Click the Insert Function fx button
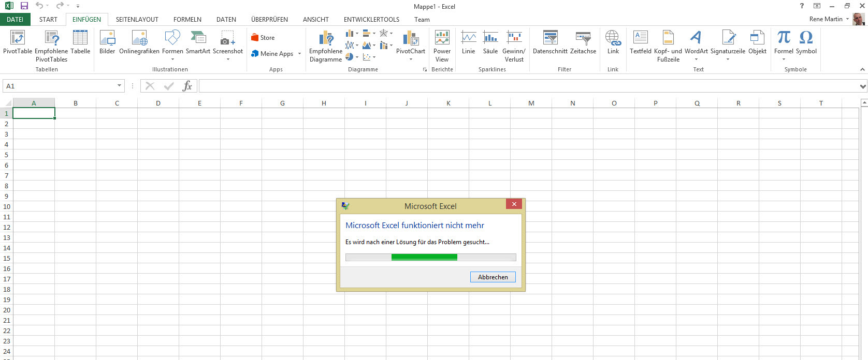This screenshot has height=360, width=868. 187,86
